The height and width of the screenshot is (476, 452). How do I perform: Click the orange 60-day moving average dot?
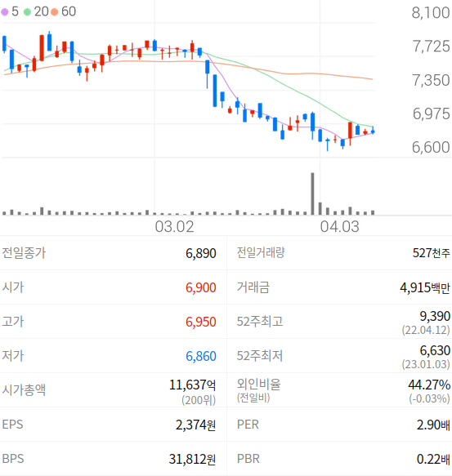[55, 12]
